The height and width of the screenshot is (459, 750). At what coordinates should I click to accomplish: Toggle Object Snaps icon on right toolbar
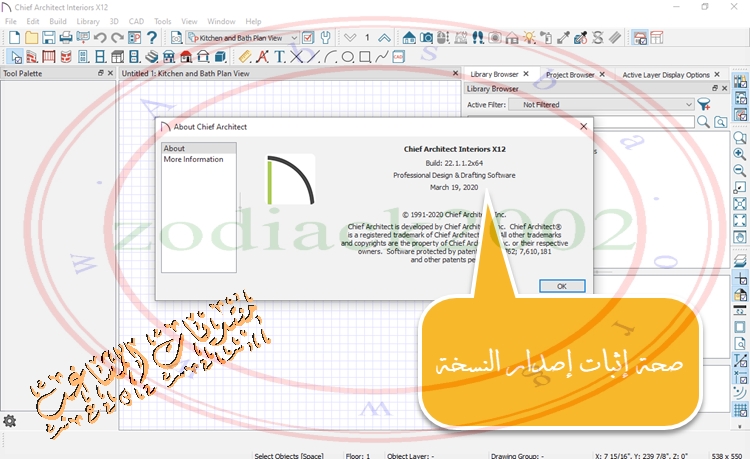pos(739,376)
